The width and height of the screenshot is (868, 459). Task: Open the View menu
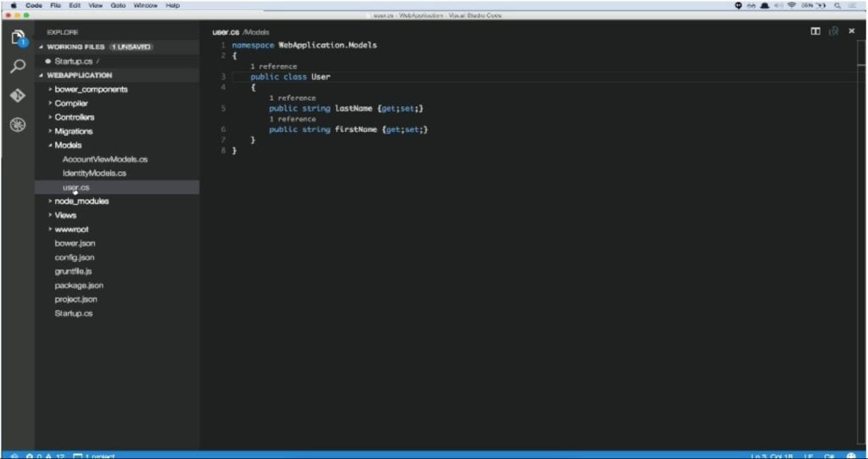pos(95,5)
